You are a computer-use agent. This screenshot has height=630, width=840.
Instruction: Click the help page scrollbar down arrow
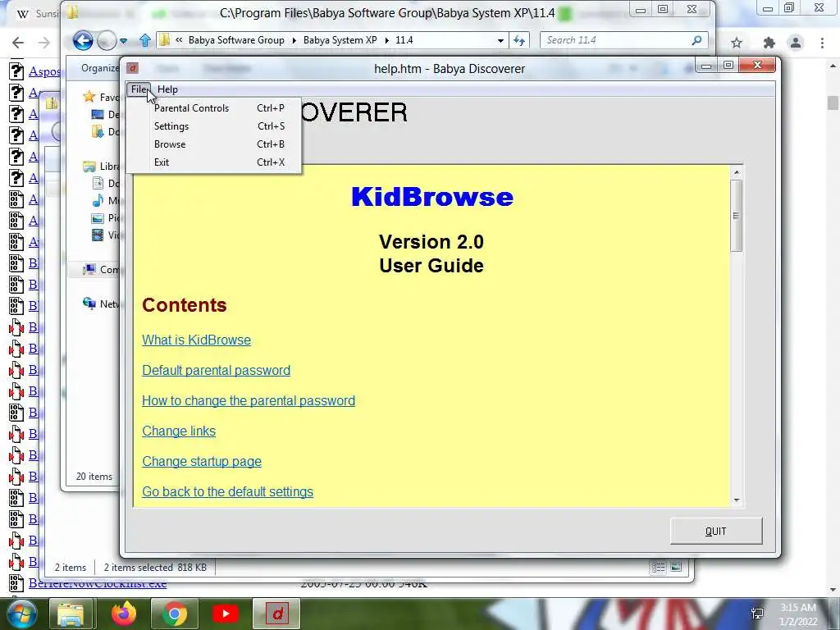coord(737,500)
